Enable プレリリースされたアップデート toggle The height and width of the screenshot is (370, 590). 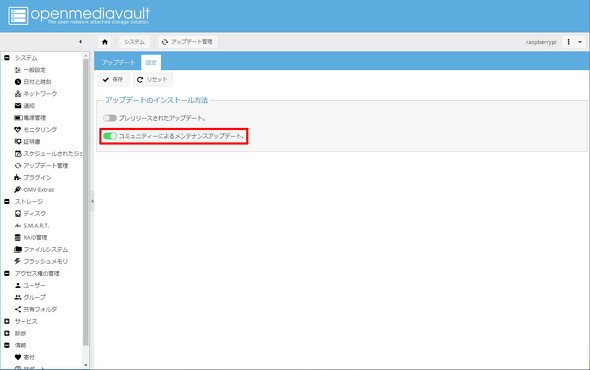[110, 118]
